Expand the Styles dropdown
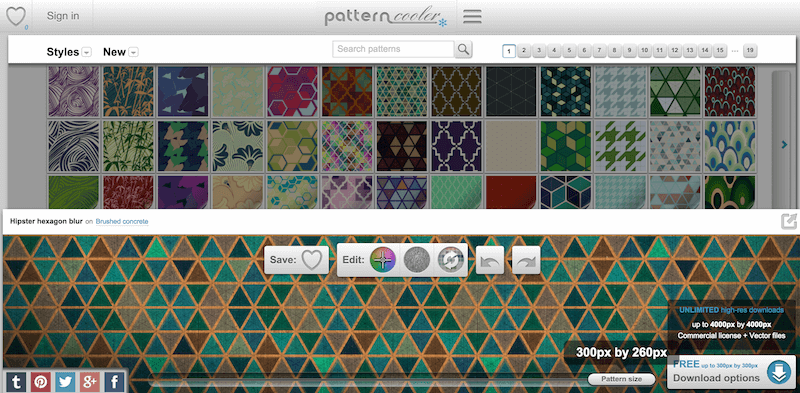 pos(87,52)
